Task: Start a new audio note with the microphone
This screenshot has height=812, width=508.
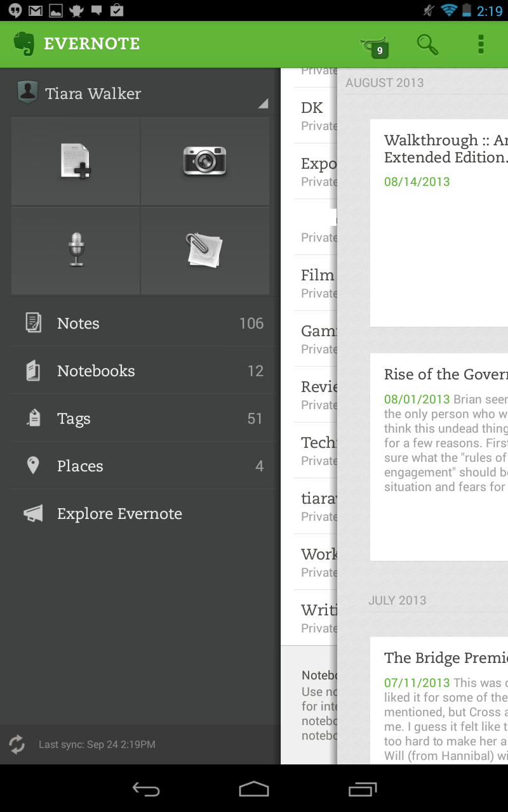Action: tap(76, 250)
